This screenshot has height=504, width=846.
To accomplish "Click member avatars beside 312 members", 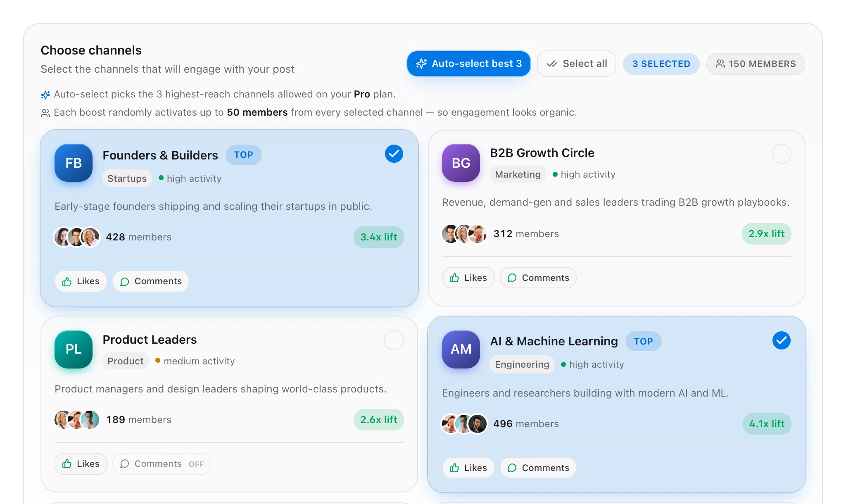I will (464, 234).
